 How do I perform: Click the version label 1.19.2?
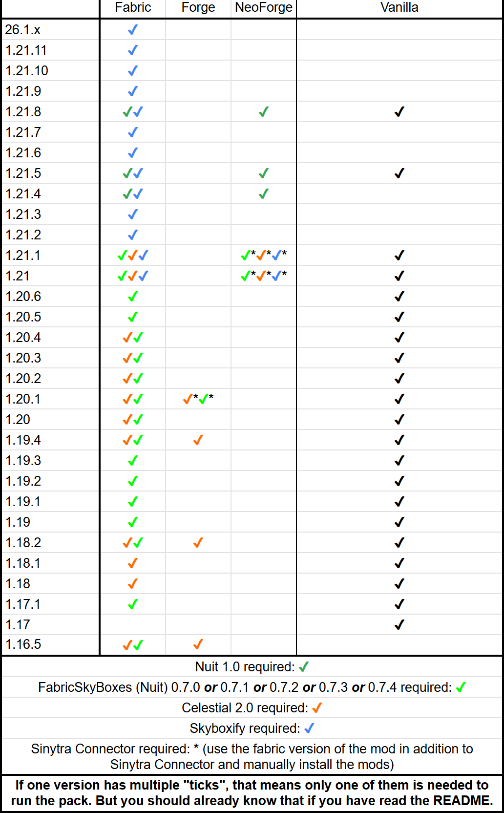click(23, 481)
